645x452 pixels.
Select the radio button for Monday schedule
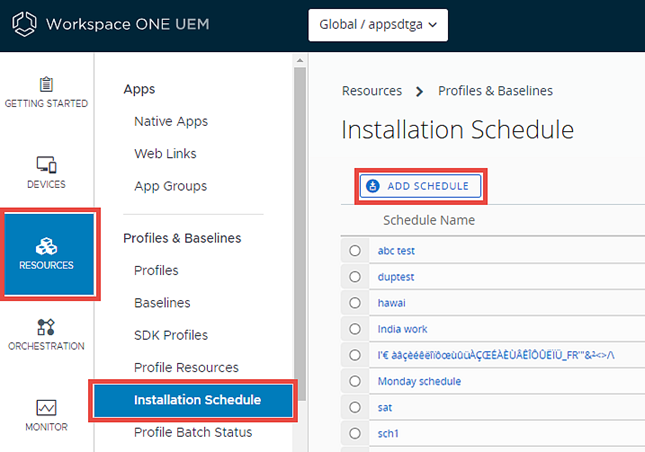click(x=355, y=381)
